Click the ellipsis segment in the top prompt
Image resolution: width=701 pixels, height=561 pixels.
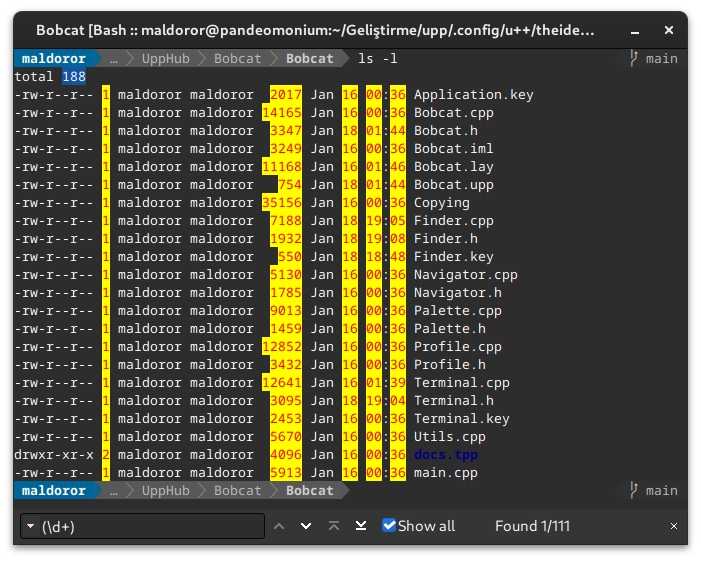[113, 59]
